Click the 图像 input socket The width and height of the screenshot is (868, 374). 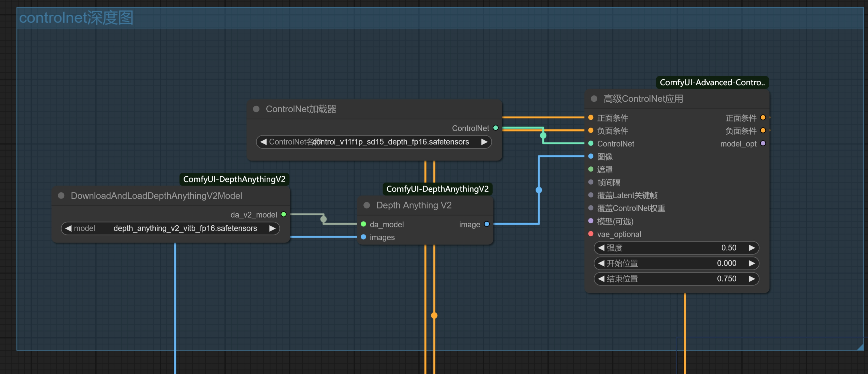coord(591,156)
